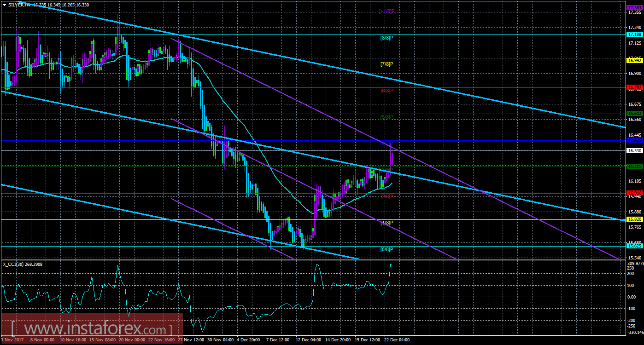Click the 15.540 value on price scale

click(634, 258)
